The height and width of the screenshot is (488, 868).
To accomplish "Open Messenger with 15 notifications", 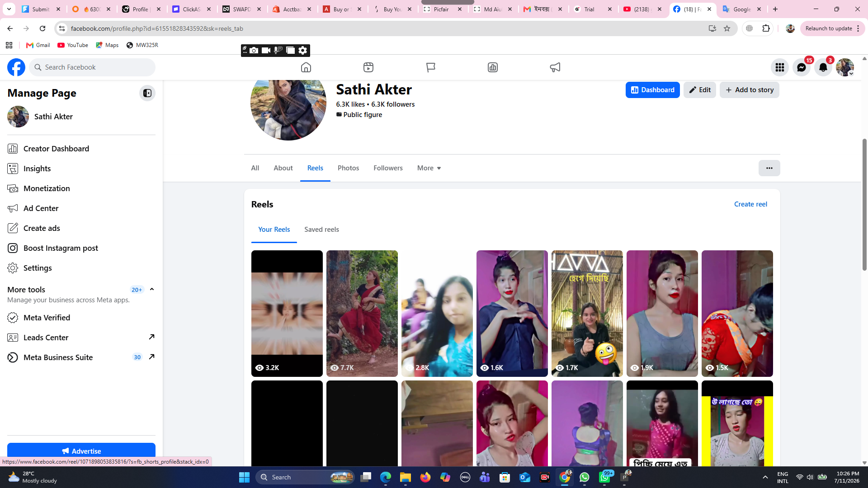I will point(802,67).
